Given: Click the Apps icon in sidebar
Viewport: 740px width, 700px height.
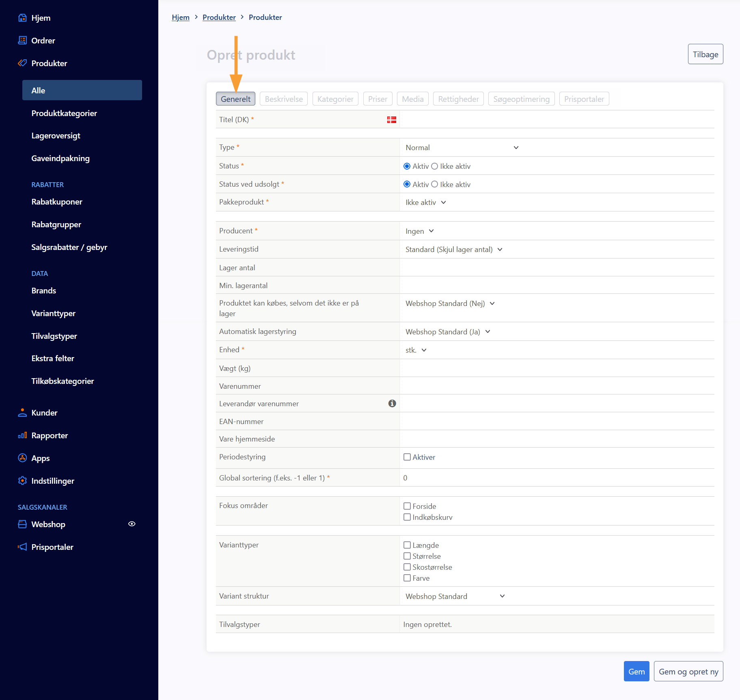Looking at the screenshot, I should point(22,458).
